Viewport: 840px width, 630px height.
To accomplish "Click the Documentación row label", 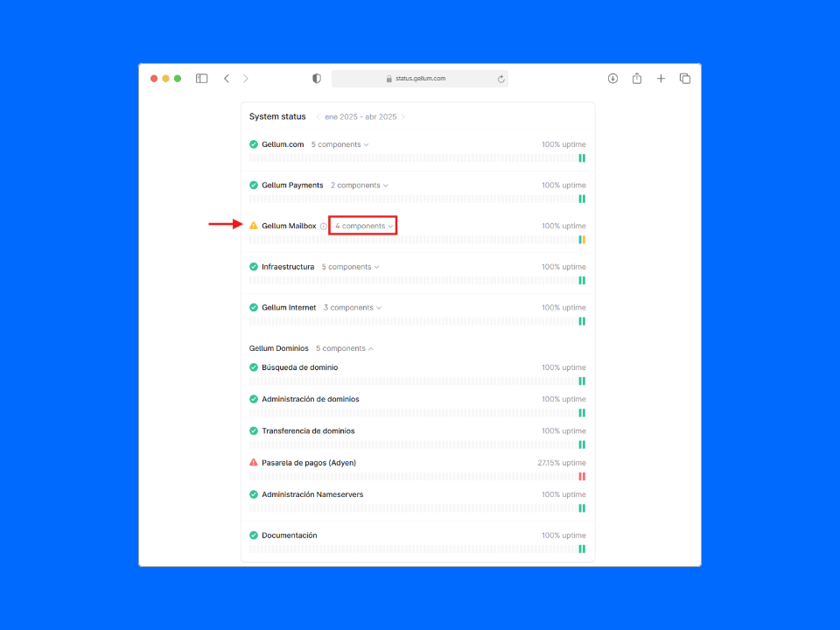I will [x=290, y=535].
